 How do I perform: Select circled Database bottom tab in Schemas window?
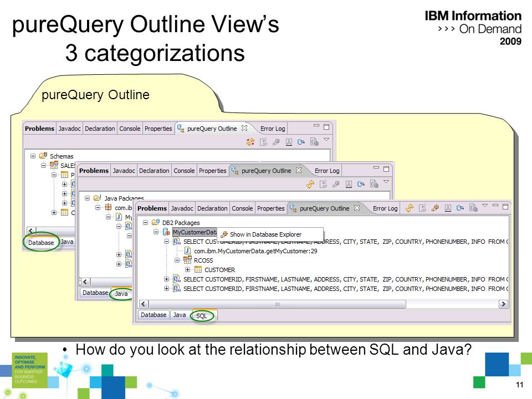coord(41,243)
